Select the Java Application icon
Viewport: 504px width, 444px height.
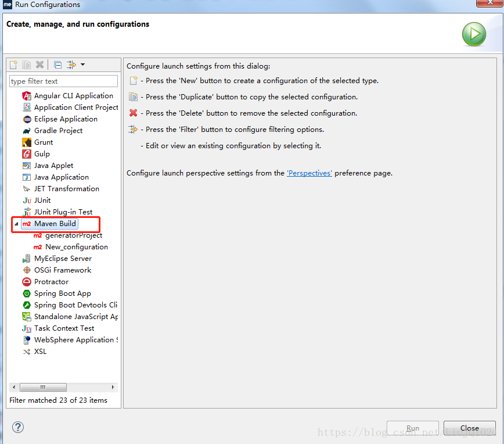tap(27, 177)
